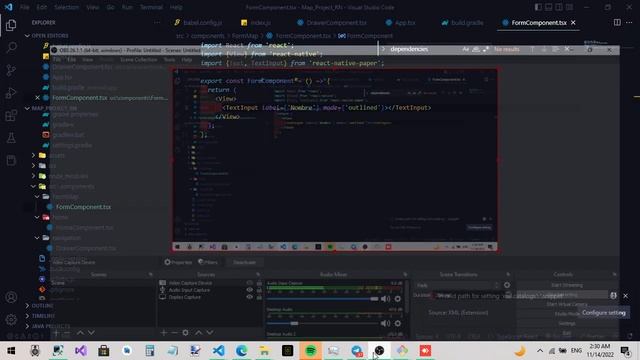Viewport: 640px width, 360px height.
Task: Open OBS Scene Collection menu
Action: click(139, 60)
